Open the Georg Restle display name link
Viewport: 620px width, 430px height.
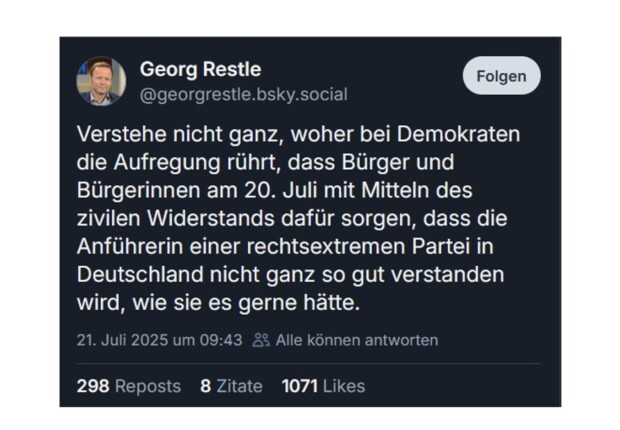pos(200,69)
